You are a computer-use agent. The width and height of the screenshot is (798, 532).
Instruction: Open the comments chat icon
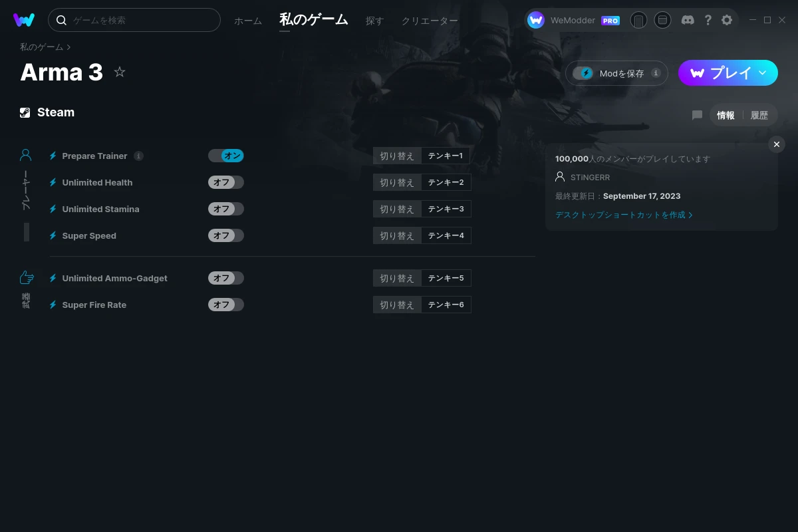click(x=697, y=115)
